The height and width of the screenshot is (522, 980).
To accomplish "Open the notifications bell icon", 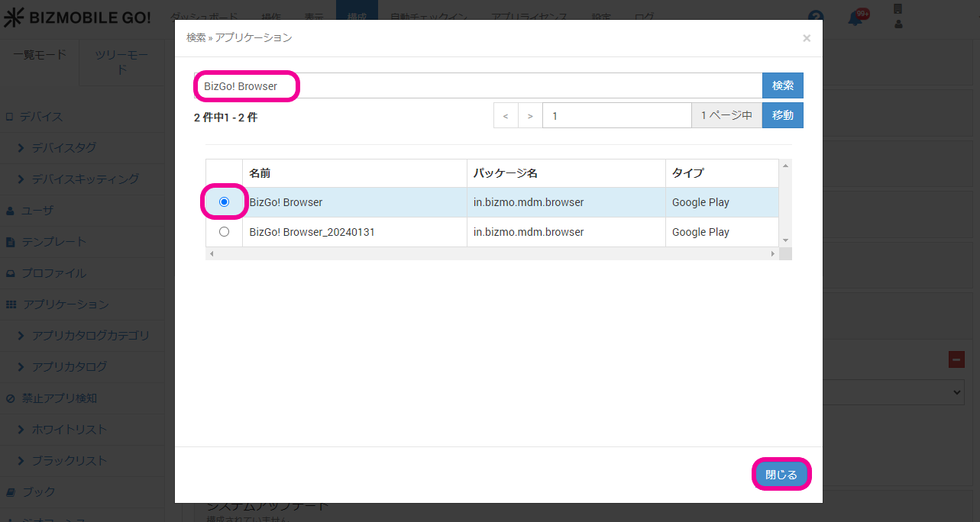I will tap(855, 18).
